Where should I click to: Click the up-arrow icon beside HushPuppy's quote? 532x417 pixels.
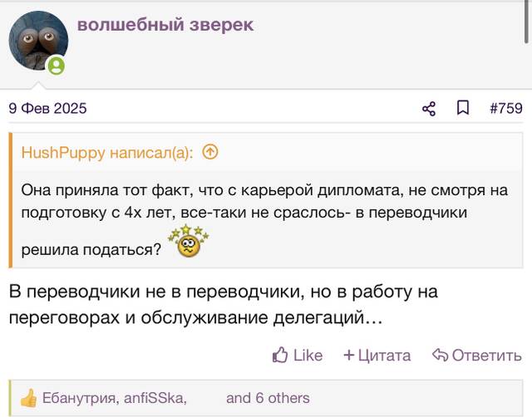pyautogui.click(x=210, y=152)
